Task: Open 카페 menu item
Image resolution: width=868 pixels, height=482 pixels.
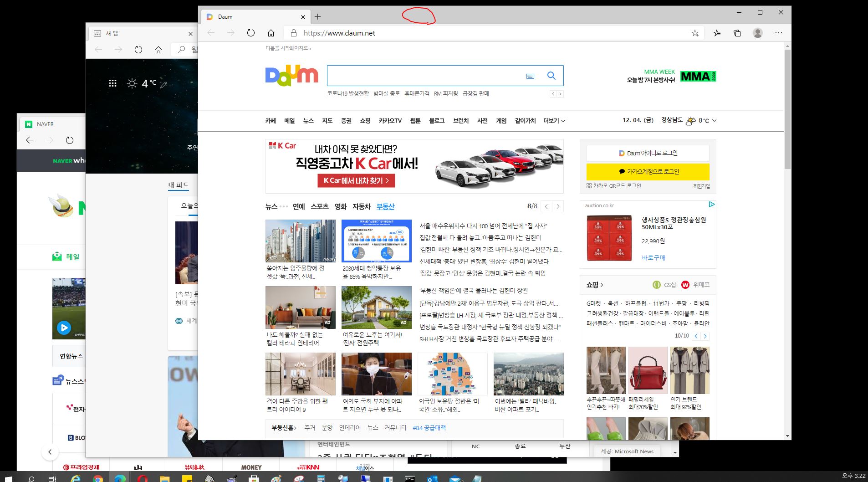Action: (271, 121)
